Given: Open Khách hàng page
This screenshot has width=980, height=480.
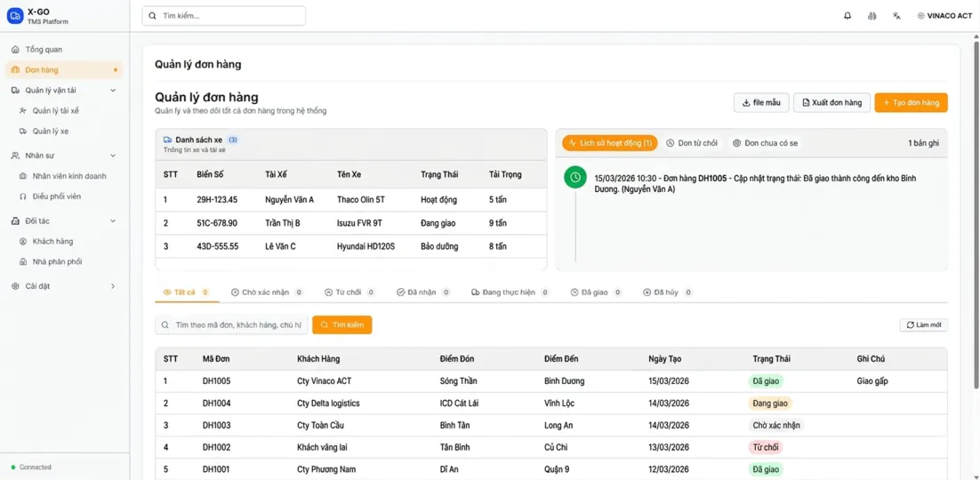Looking at the screenshot, I should tap(52, 241).
